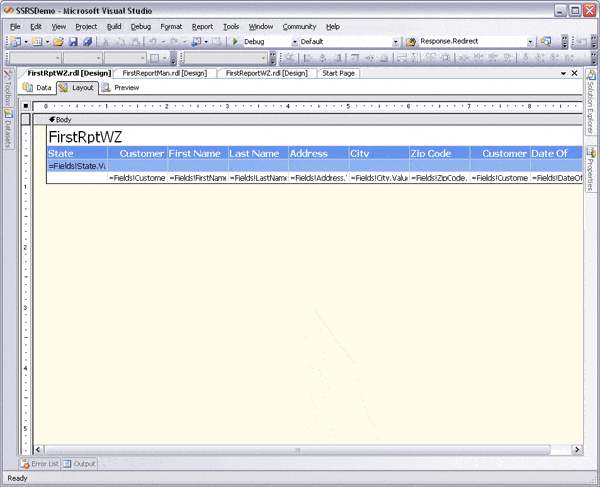
Task: Expand the Response.Redirect find combo box
Action: point(530,42)
